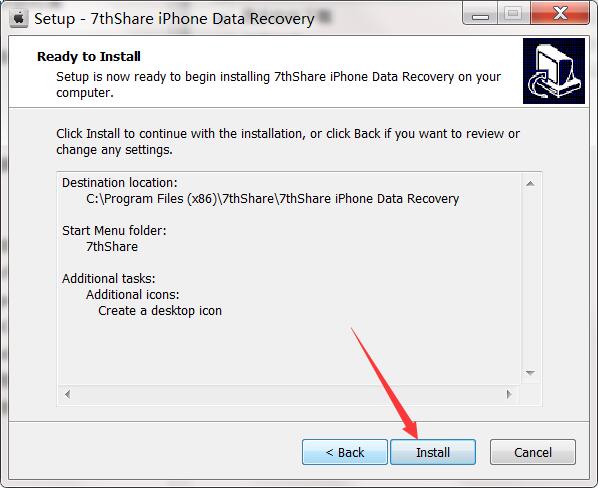Click the disabled maximize button
This screenshot has width=598, height=488.
[x=513, y=14]
